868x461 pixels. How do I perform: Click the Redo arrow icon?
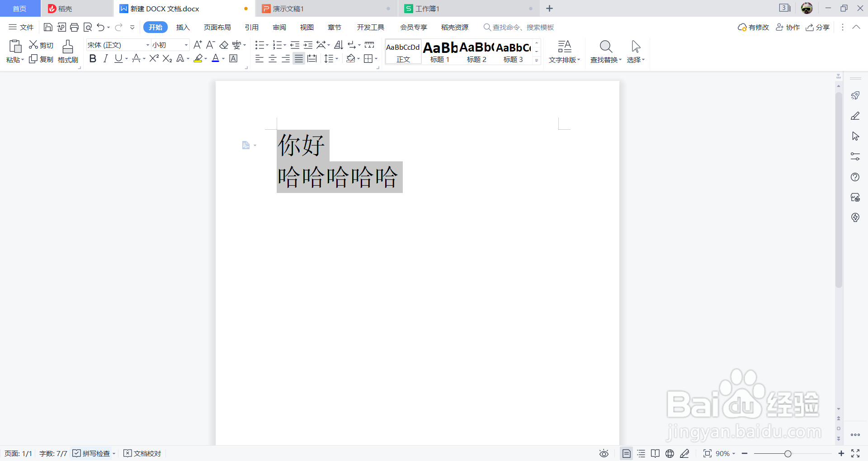(x=118, y=27)
